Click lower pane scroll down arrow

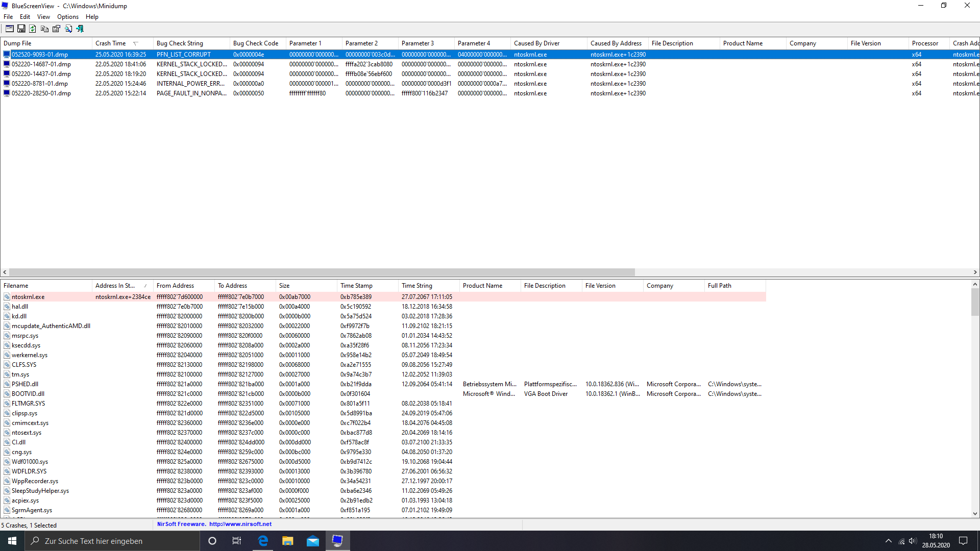click(x=975, y=514)
